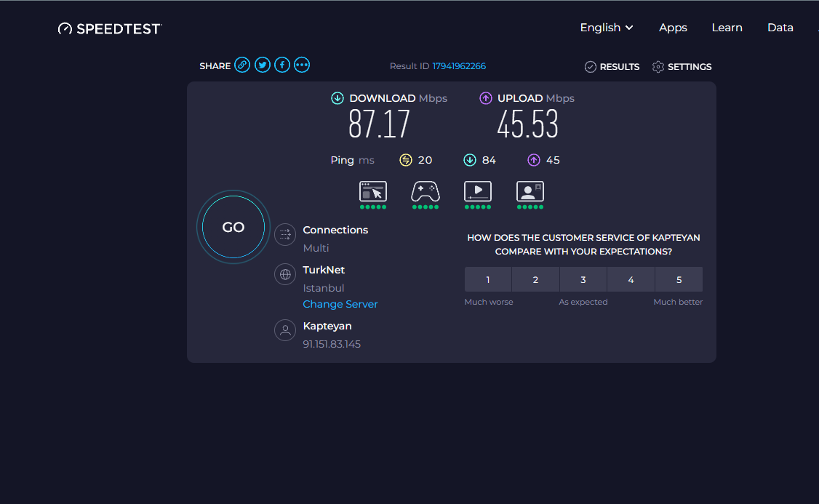The height and width of the screenshot is (504, 819).
Task: Share result on Twitter
Action: coord(262,65)
